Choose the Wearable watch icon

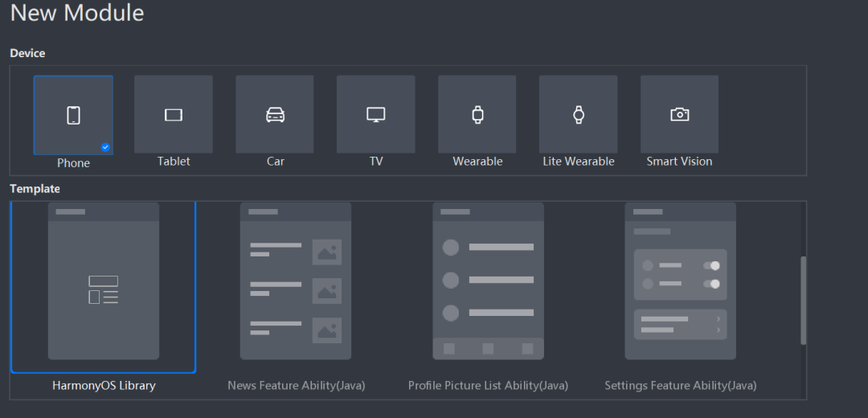[x=477, y=115]
